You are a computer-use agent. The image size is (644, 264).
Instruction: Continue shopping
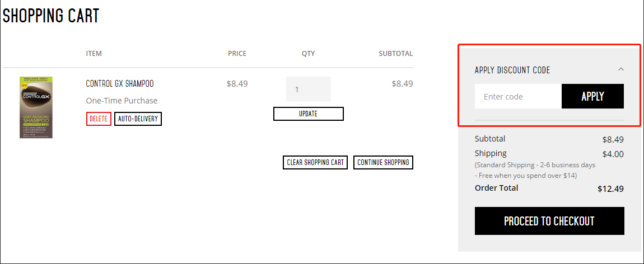(383, 162)
